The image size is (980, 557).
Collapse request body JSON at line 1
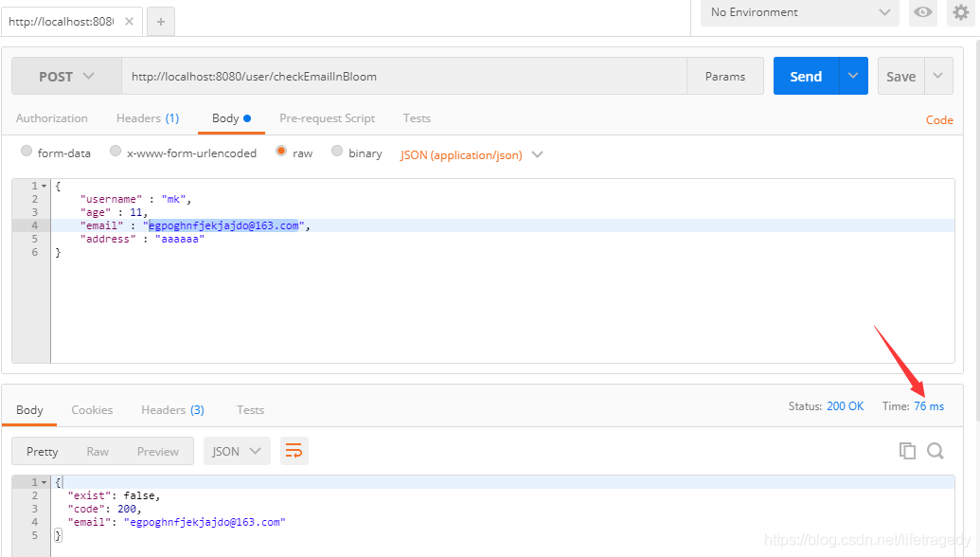(x=44, y=186)
